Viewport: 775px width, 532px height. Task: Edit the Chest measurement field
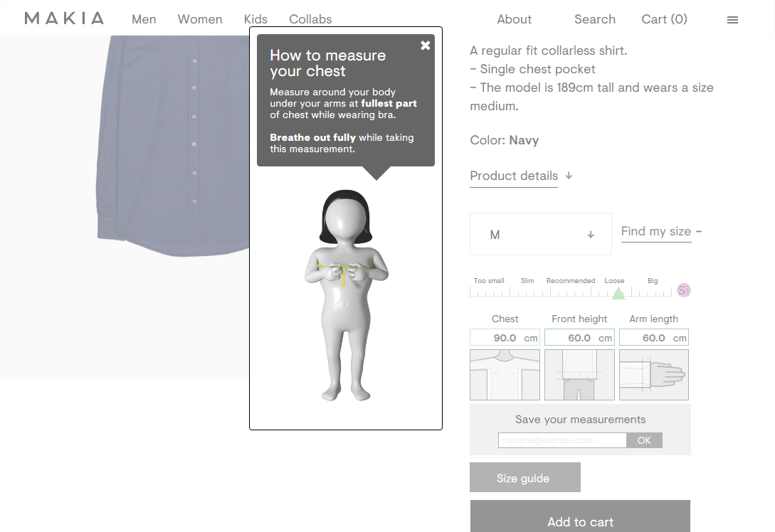coord(505,338)
